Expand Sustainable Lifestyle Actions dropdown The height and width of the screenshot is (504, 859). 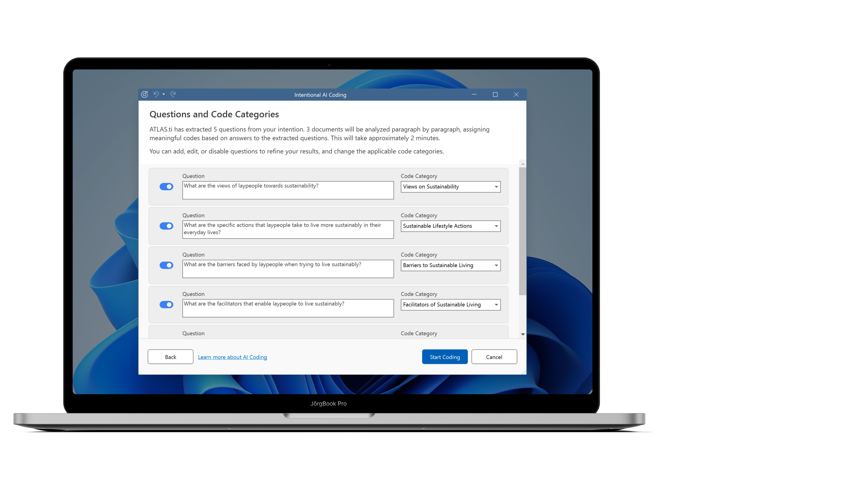[496, 226]
